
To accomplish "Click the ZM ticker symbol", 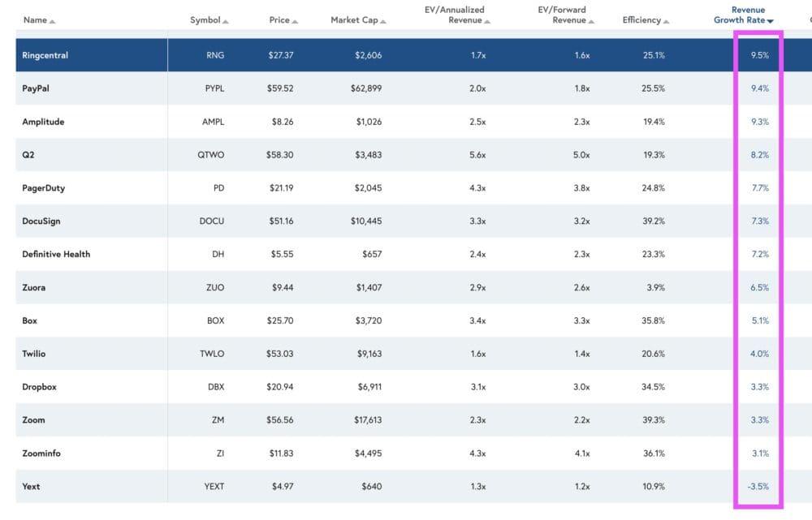I will (218, 420).
